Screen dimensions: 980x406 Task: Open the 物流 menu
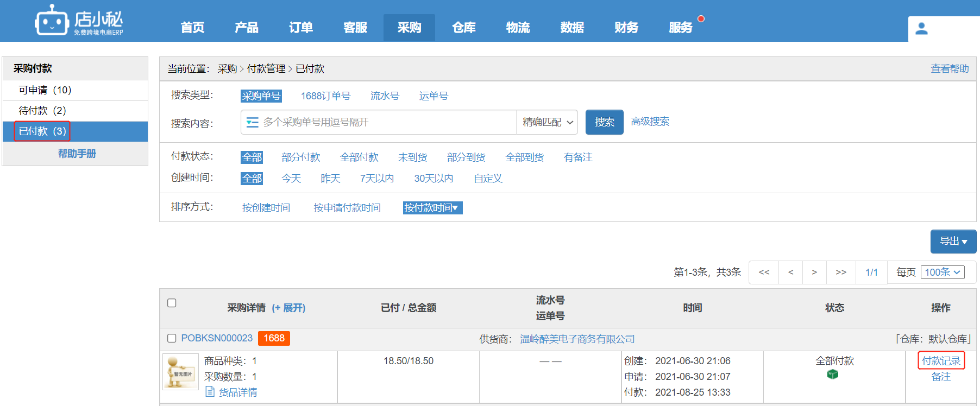tap(518, 28)
